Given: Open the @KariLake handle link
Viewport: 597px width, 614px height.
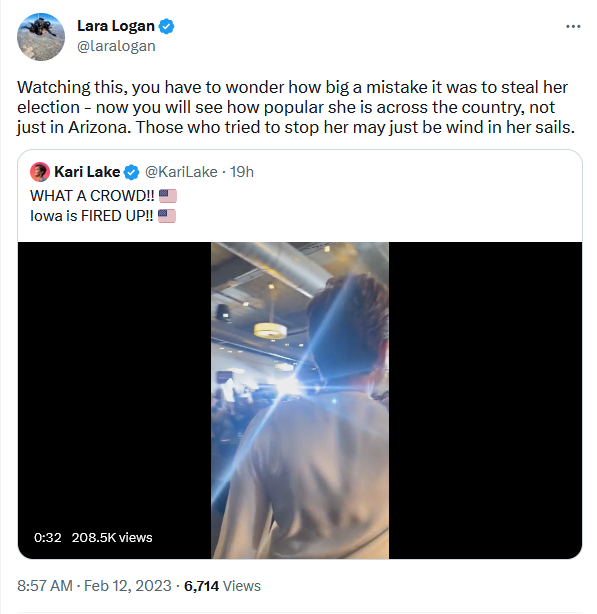Looking at the screenshot, I should (181, 172).
